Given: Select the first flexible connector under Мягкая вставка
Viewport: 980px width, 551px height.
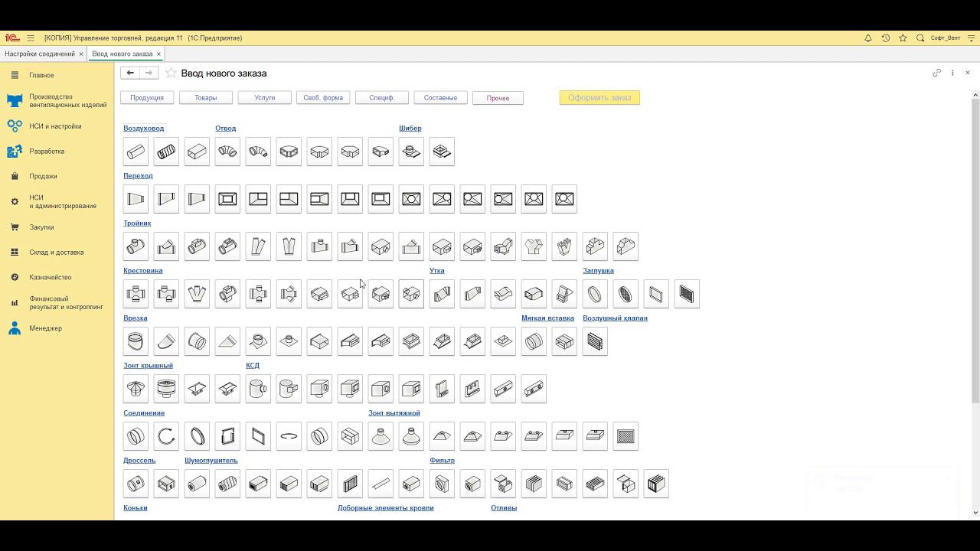Looking at the screenshot, I should pos(534,341).
